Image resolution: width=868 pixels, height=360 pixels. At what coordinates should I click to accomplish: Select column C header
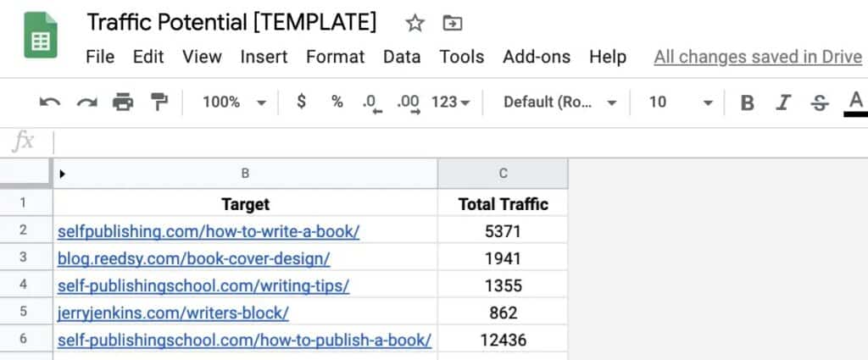(x=503, y=174)
